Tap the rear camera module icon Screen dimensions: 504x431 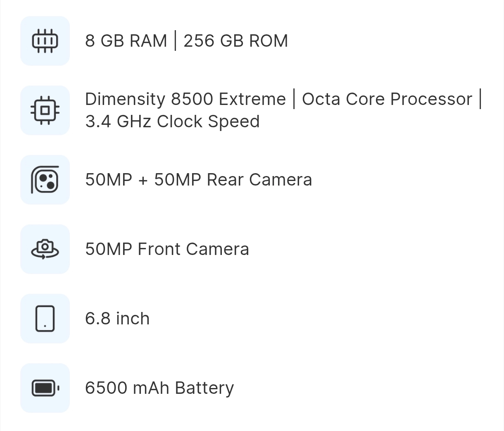pyautogui.click(x=45, y=180)
